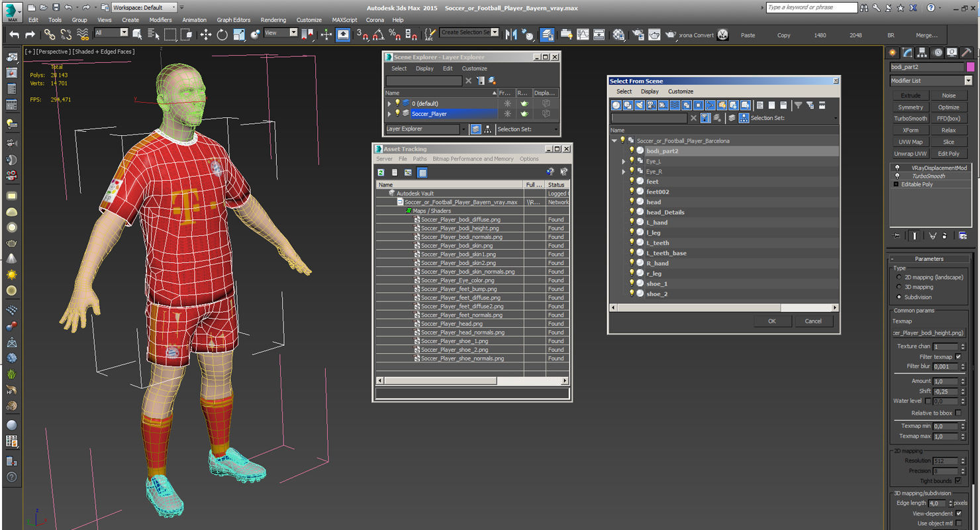
Task: Switch to Hierarchy command panel tab
Action: [x=922, y=52]
